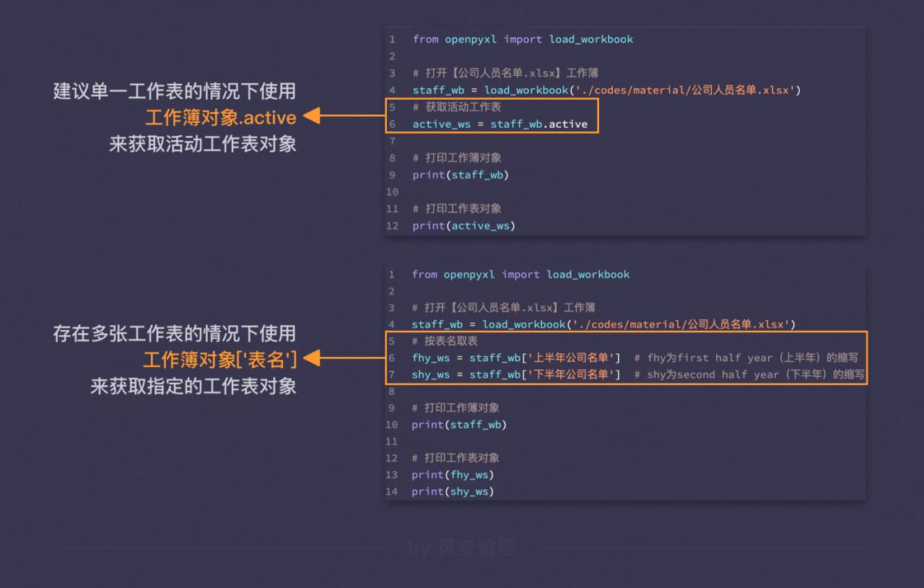Click the code line "print(active_ws)"
Screen dimensions: 924x588
click(464, 226)
